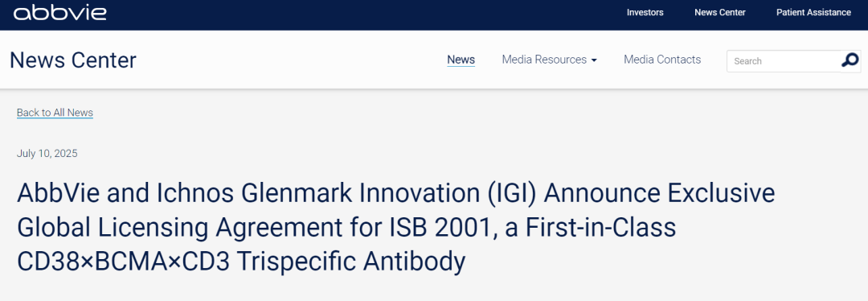
Task: Click "Trispecific Antibody" in the headline
Action: pos(351,262)
